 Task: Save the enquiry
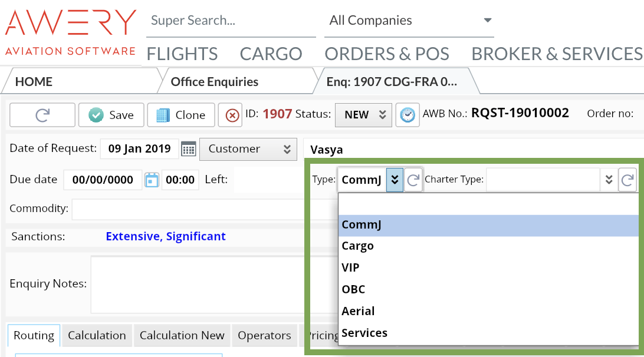(111, 115)
